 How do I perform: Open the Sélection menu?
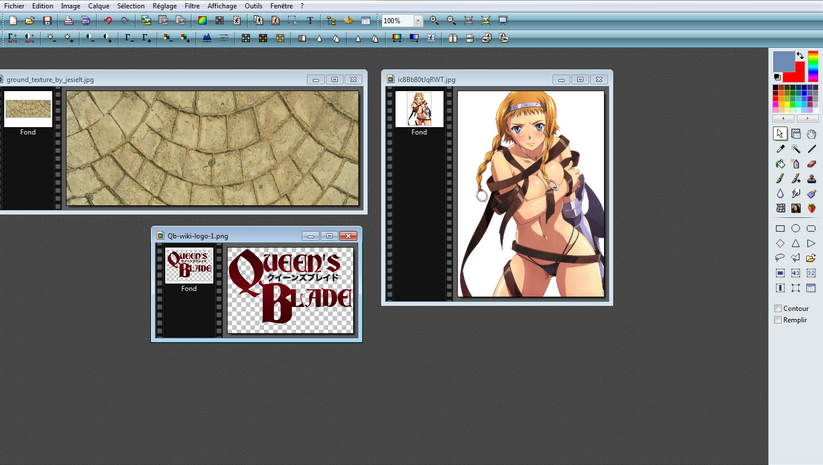point(131,6)
